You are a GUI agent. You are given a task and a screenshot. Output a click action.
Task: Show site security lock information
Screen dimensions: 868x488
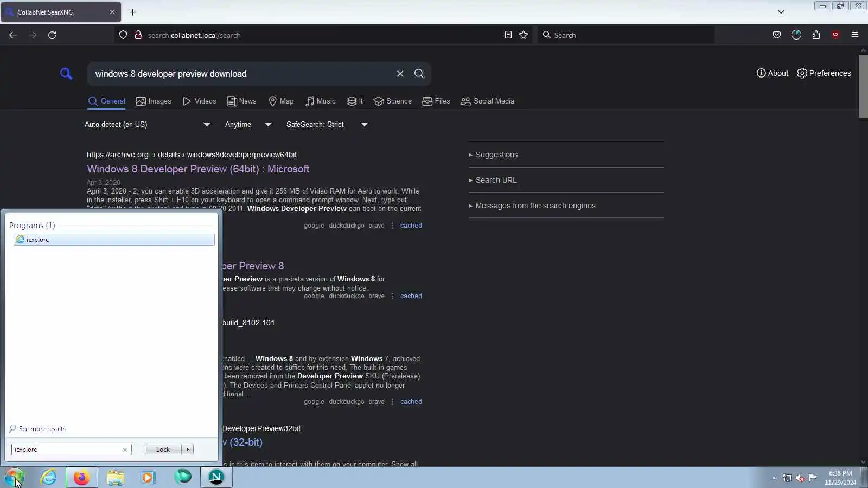point(138,35)
